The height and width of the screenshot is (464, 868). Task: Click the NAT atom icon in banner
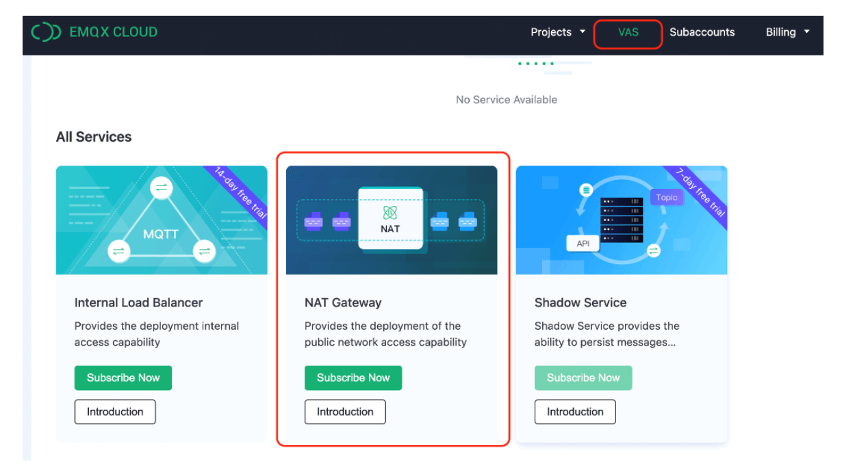coord(390,213)
